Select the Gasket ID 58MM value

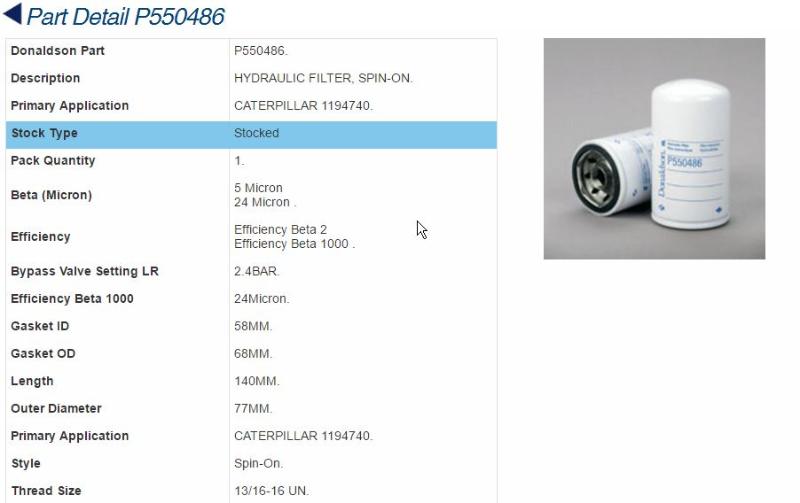[x=253, y=326]
